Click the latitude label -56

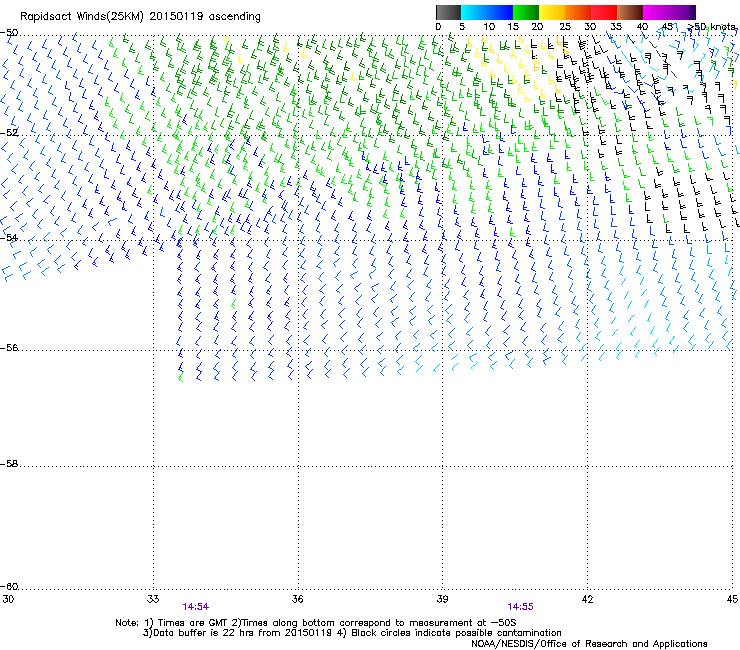pyautogui.click(x=9, y=348)
